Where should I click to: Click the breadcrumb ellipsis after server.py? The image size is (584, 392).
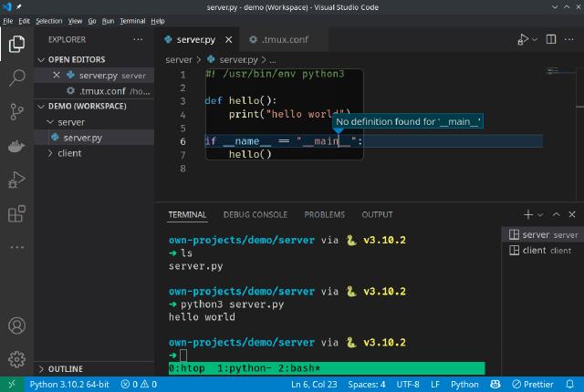pyautogui.click(x=273, y=60)
